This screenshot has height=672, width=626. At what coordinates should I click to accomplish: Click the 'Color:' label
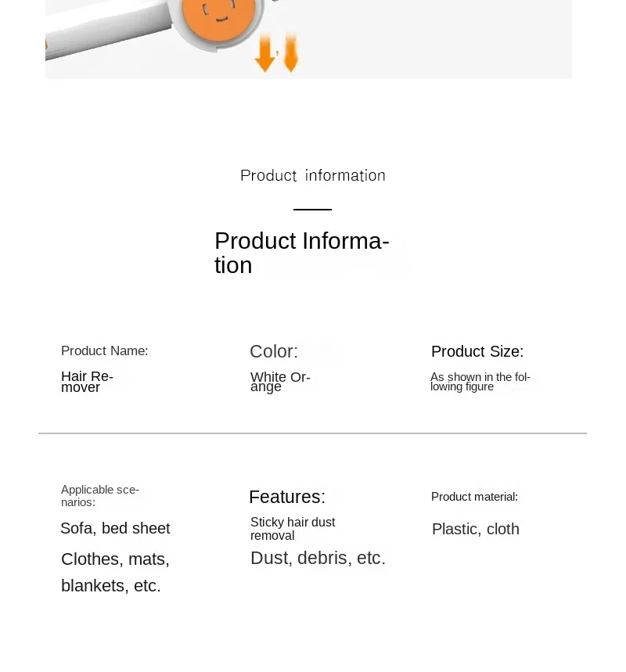point(274,351)
